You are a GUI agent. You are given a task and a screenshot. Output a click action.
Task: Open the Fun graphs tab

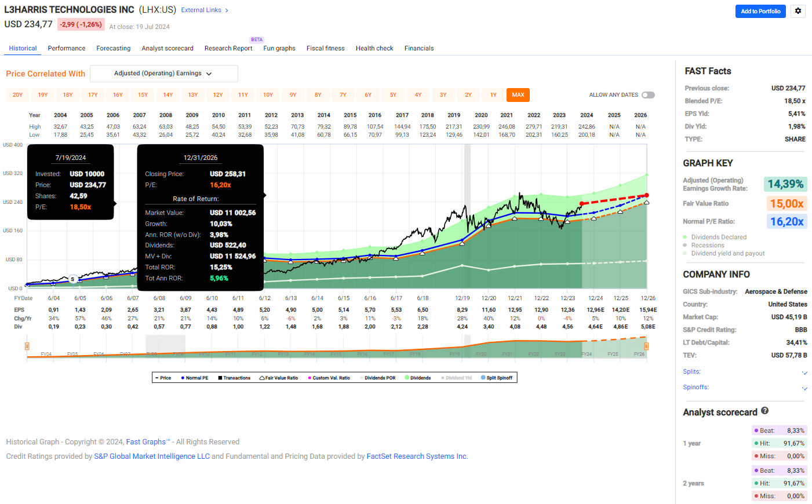pyautogui.click(x=279, y=49)
